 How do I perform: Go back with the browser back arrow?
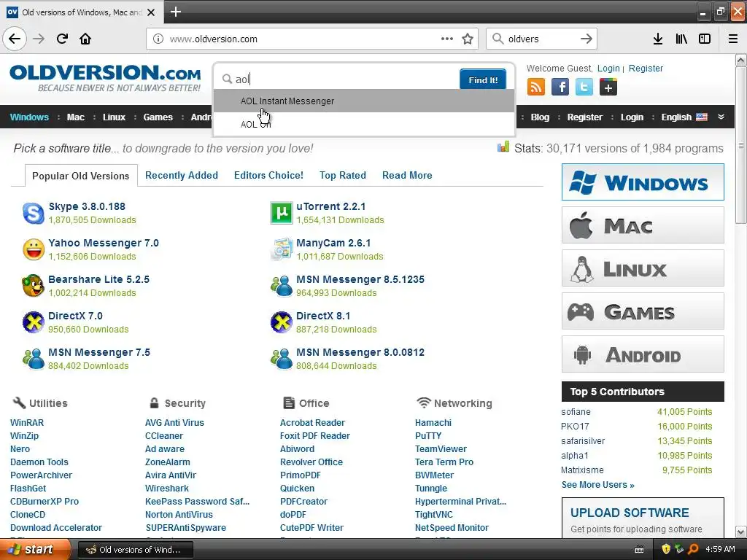(x=15, y=39)
